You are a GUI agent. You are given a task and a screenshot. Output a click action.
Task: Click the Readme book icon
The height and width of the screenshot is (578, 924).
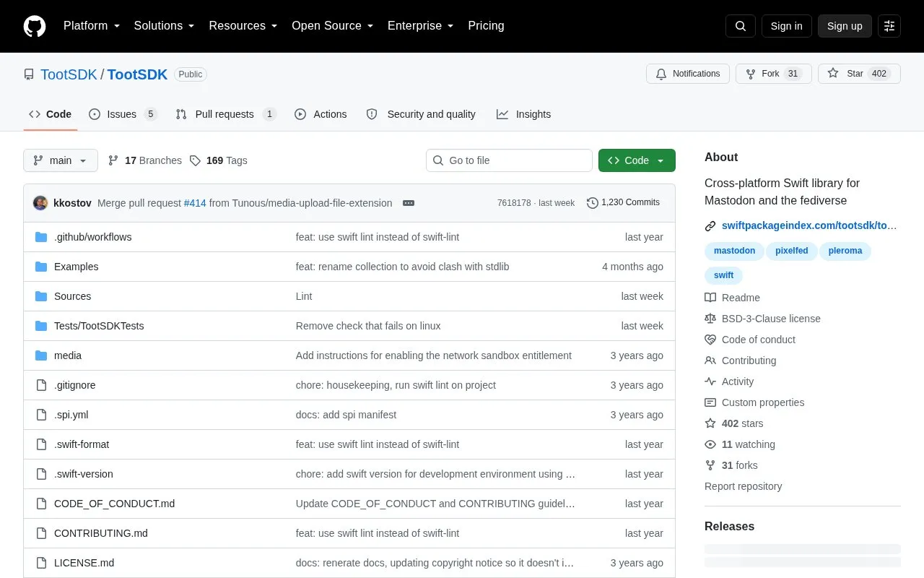(x=710, y=298)
